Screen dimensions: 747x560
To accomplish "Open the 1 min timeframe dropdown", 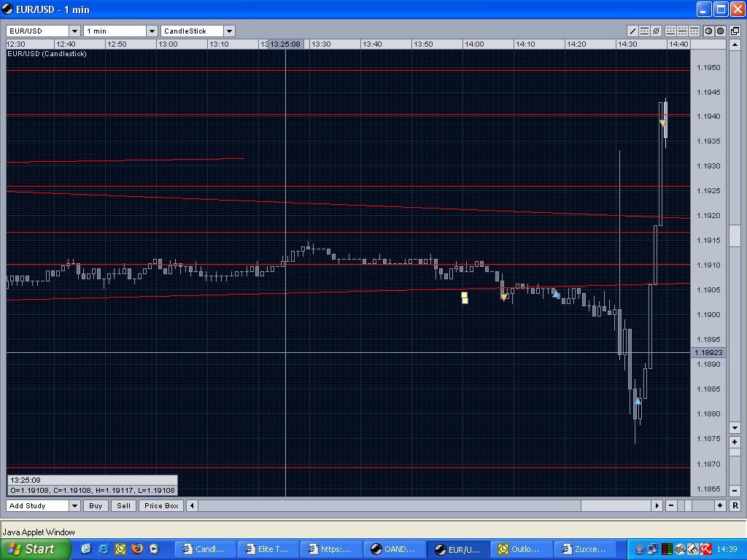I will point(152,31).
